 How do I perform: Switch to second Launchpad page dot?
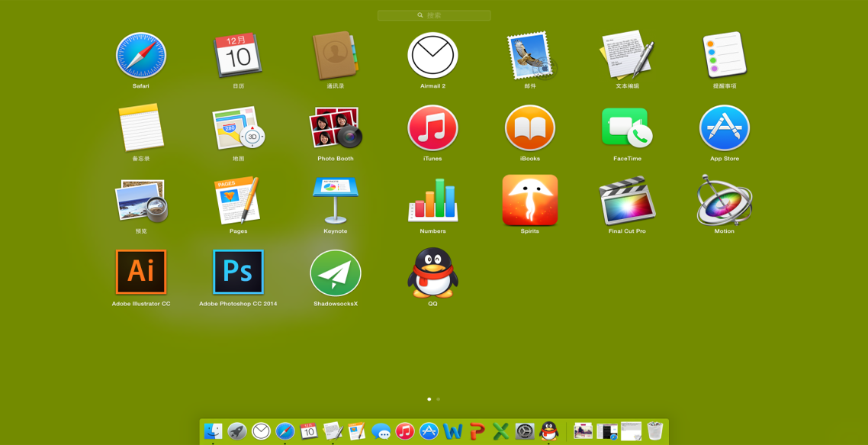pyautogui.click(x=439, y=399)
